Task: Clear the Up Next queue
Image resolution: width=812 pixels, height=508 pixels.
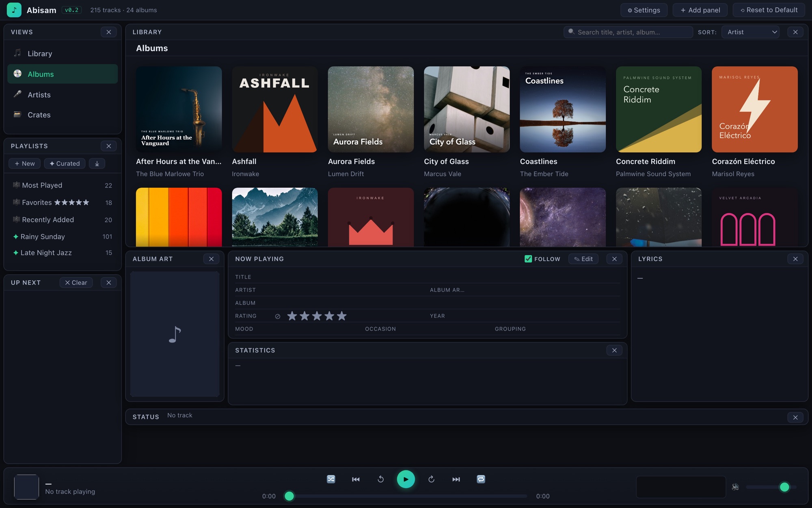Action: click(76, 282)
